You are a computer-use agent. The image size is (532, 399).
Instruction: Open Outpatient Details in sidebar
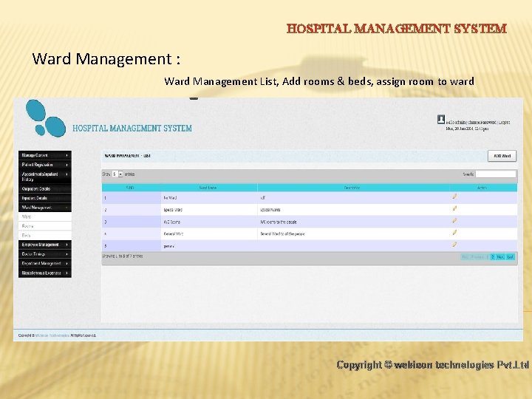45,188
